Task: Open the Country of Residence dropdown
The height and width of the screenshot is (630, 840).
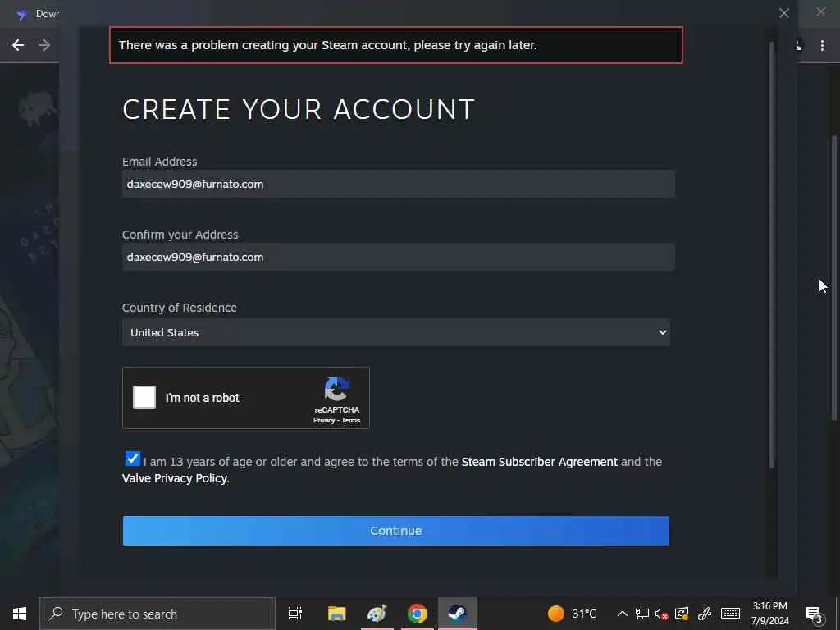Action: click(x=396, y=332)
